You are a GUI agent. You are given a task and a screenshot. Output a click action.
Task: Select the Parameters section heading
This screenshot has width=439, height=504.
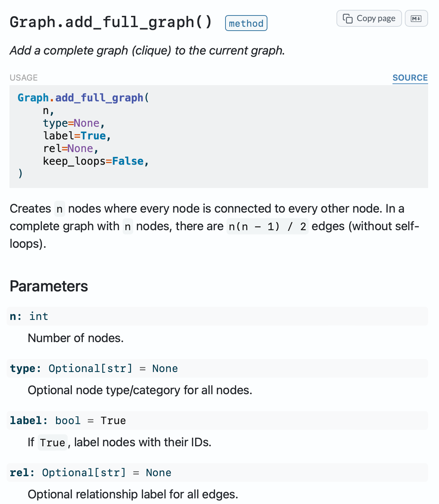coord(49,286)
